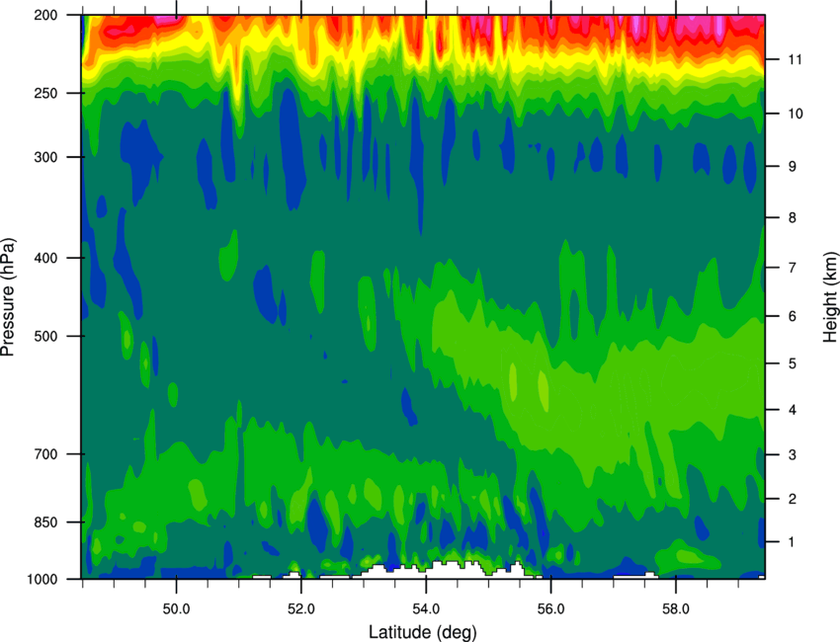Click the 11 km height label
The image size is (840, 642).
pos(795,59)
